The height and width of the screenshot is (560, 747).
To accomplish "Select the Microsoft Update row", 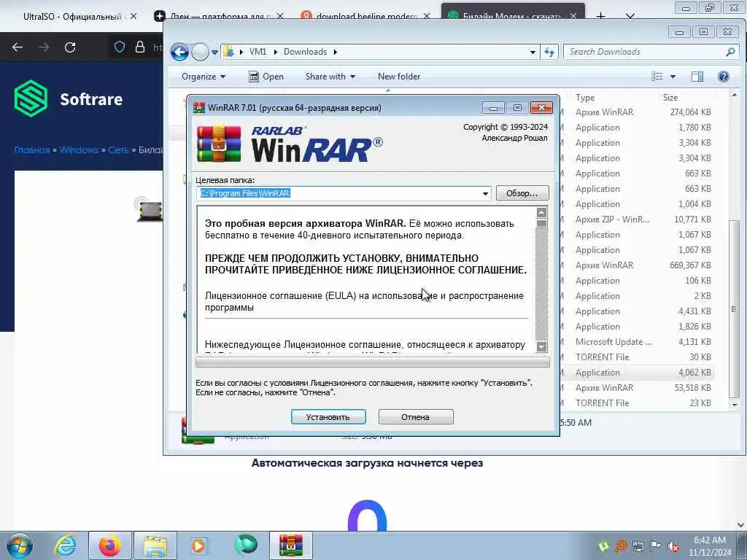I will 638,341.
